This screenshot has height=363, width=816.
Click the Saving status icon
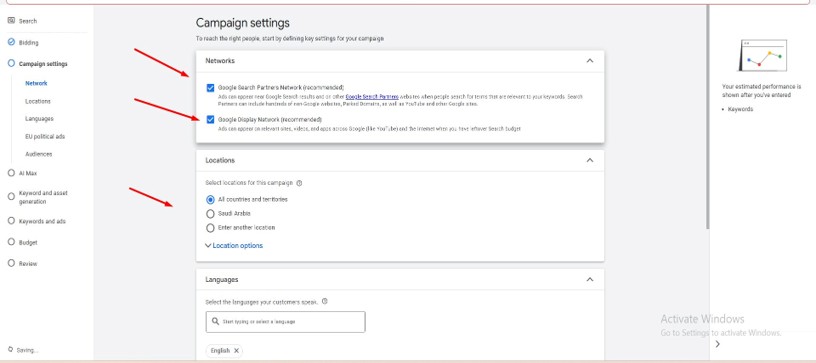[10, 349]
